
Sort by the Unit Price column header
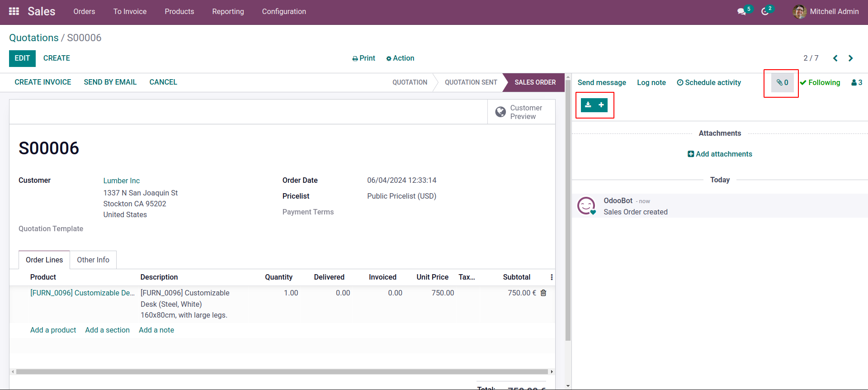point(433,277)
